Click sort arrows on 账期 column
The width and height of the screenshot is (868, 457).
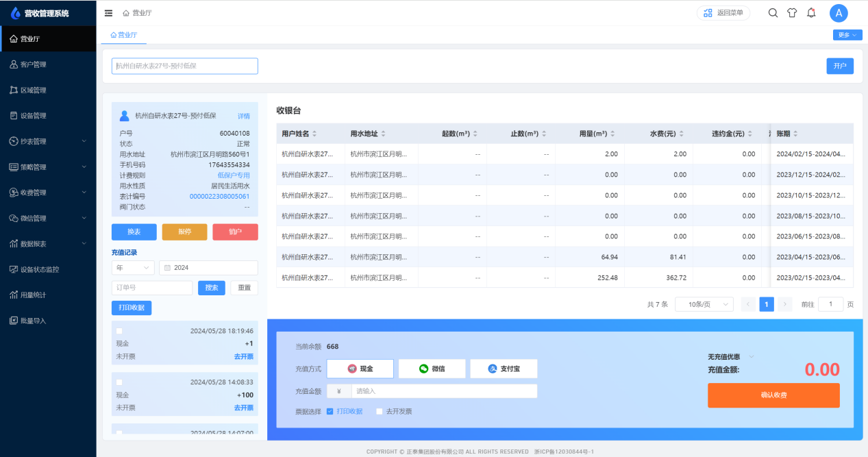tap(795, 134)
